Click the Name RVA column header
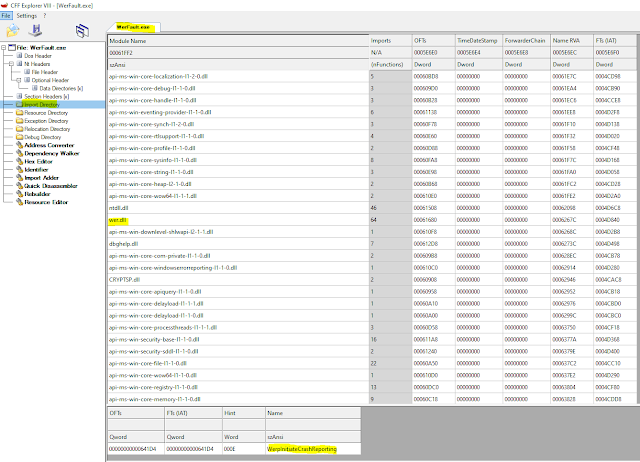Image resolution: width=640 pixels, height=462 pixels. coord(571,41)
